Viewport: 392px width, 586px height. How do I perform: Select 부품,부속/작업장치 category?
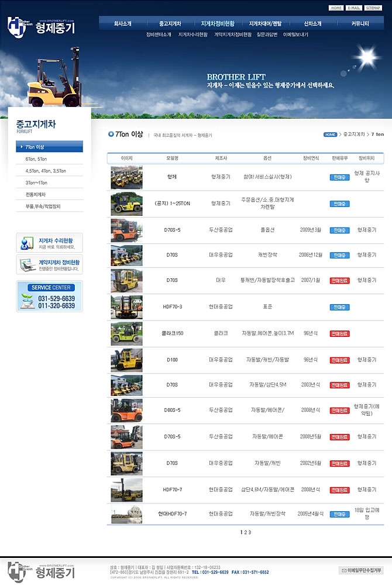43,206
